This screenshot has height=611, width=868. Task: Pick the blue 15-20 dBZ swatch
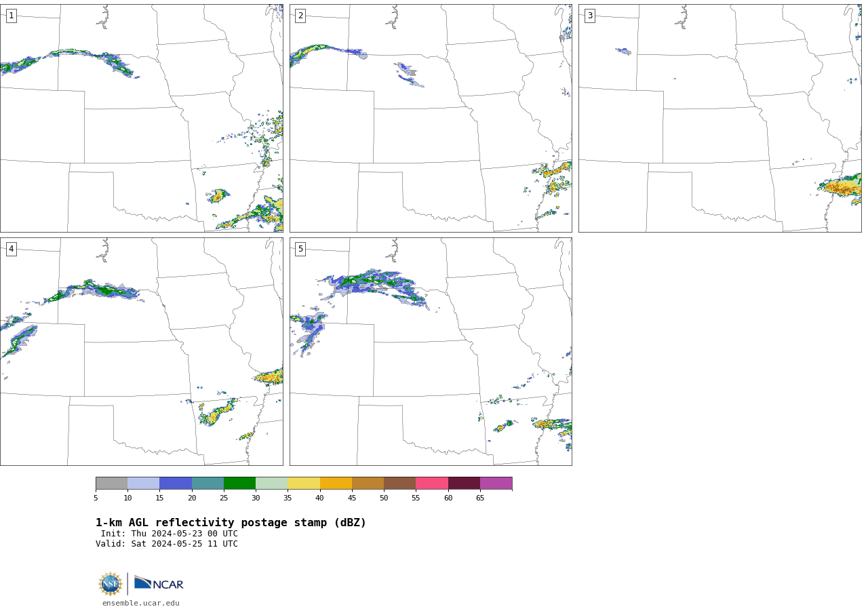tap(176, 483)
